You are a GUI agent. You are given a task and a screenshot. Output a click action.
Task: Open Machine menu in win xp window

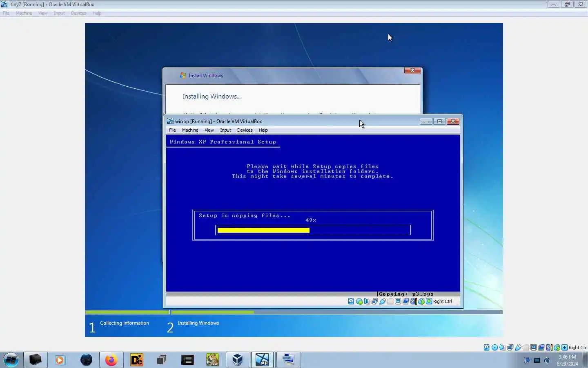pos(190,130)
